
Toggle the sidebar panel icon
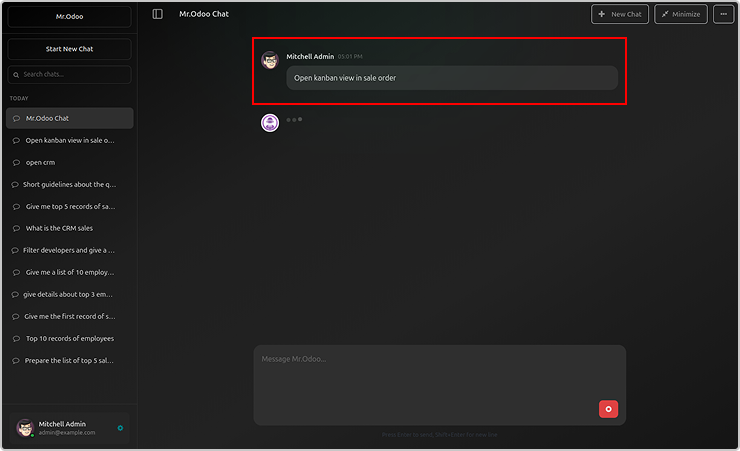coord(157,14)
